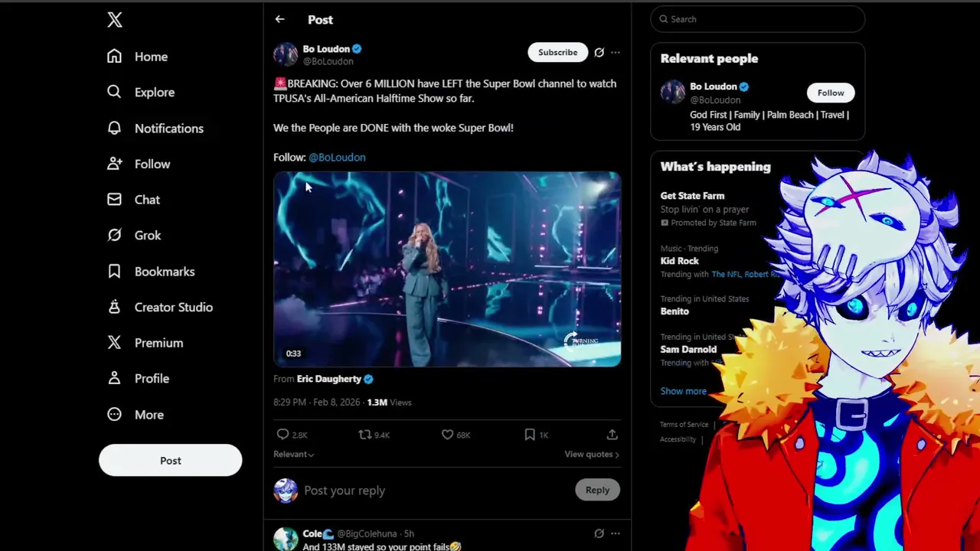The width and height of the screenshot is (980, 551).
Task: Open View quotes chevron link
Action: coord(591,454)
